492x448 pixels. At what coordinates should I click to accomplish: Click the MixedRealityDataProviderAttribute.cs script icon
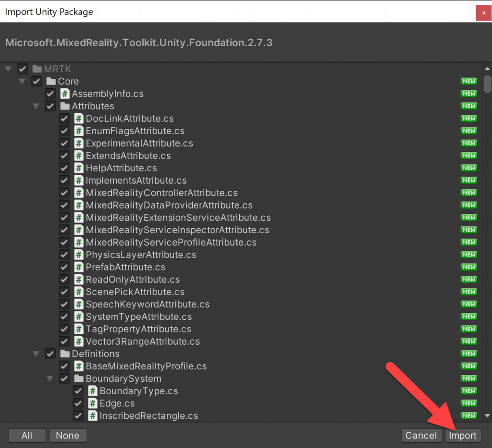click(79, 205)
